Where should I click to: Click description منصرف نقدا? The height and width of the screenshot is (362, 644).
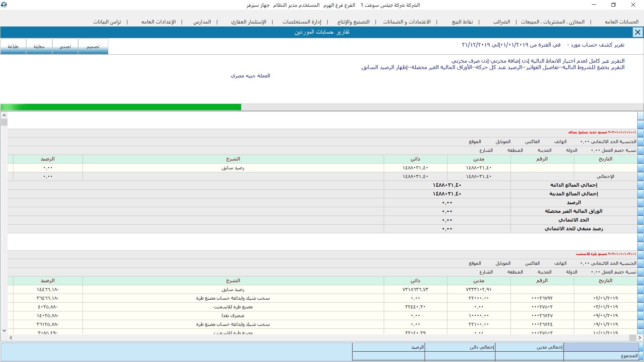coord(233,315)
